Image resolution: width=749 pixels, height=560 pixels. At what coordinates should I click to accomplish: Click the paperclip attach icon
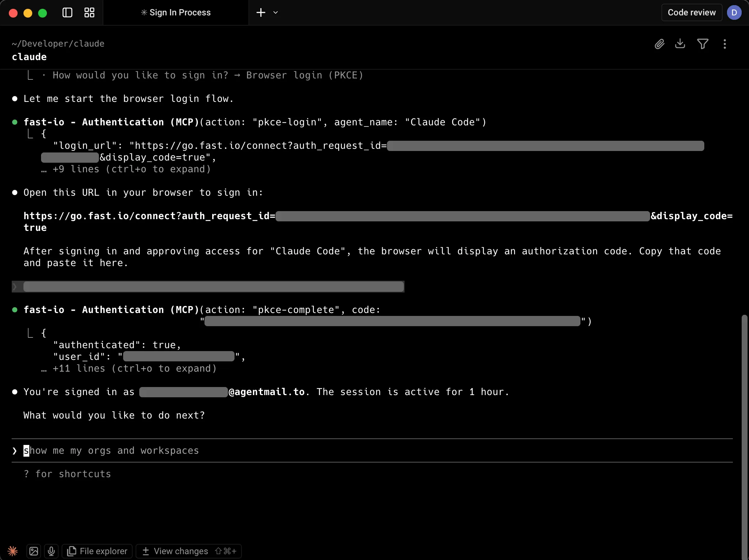tap(659, 44)
